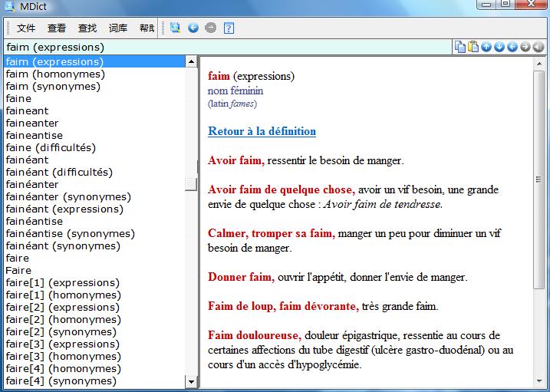The width and height of the screenshot is (550, 392).
Task: Click the blue down arrow icon
Action: click(499, 47)
